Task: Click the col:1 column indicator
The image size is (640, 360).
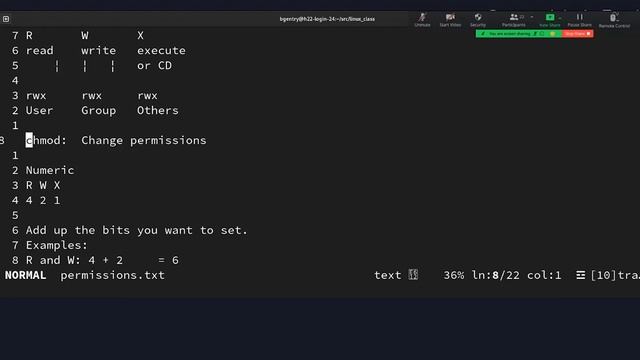Action: coord(544,275)
